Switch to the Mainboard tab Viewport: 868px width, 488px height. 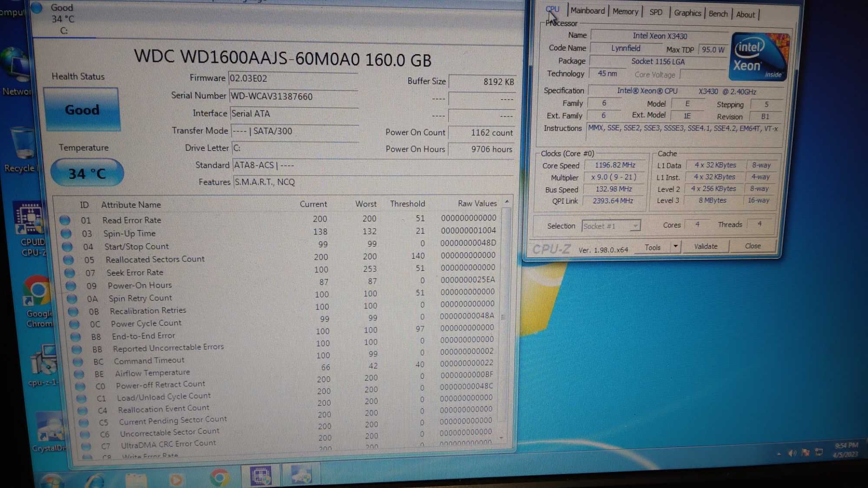pos(587,11)
